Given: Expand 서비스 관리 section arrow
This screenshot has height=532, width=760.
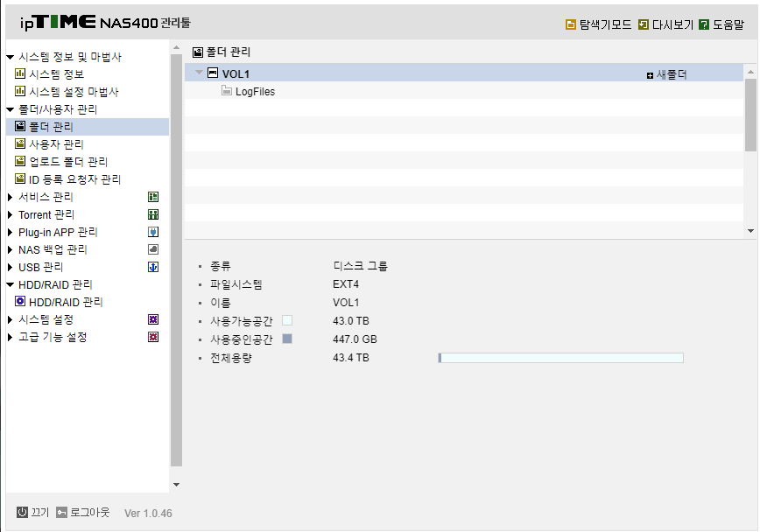Looking at the screenshot, I should tap(11, 197).
